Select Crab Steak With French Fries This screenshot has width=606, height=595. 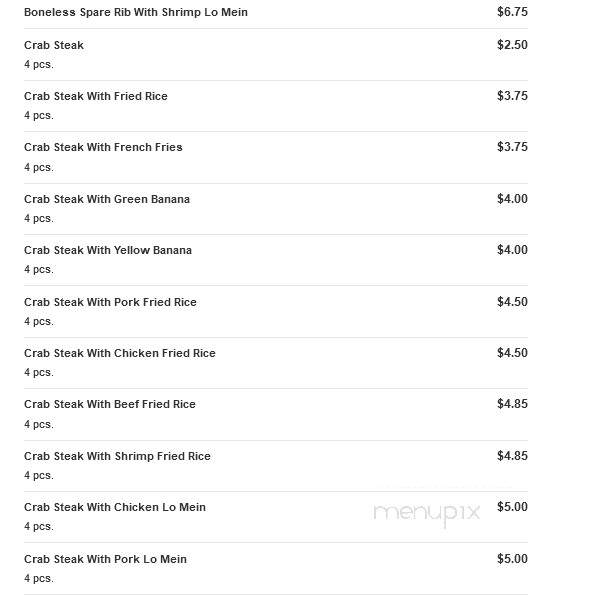click(103, 147)
